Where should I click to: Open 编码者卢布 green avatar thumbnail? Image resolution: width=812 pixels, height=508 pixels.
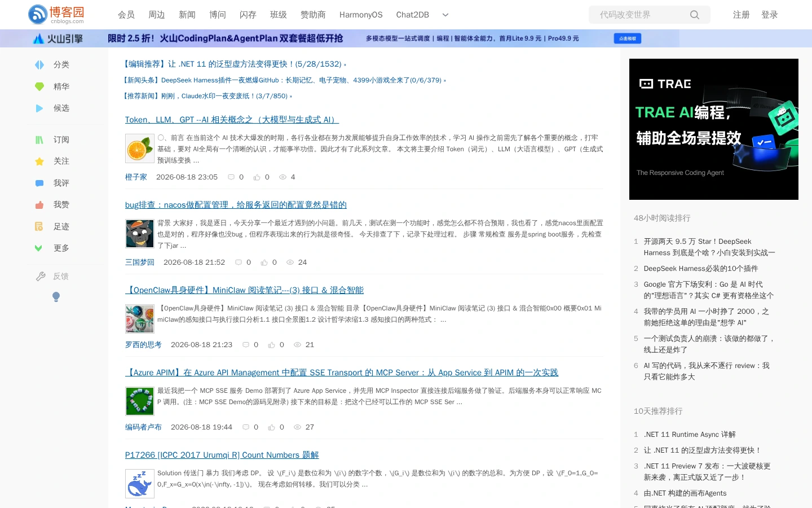(x=140, y=401)
